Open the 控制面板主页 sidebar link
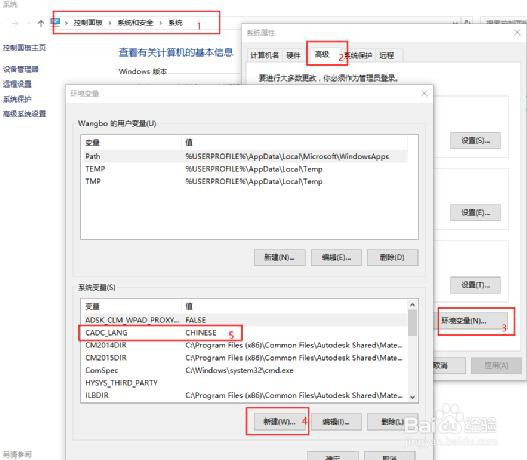 (x=25, y=47)
